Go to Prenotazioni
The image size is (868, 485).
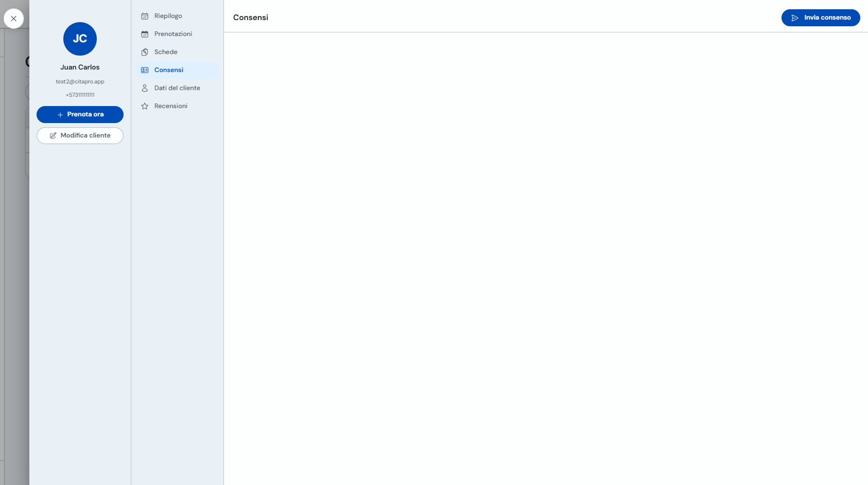coord(177,34)
